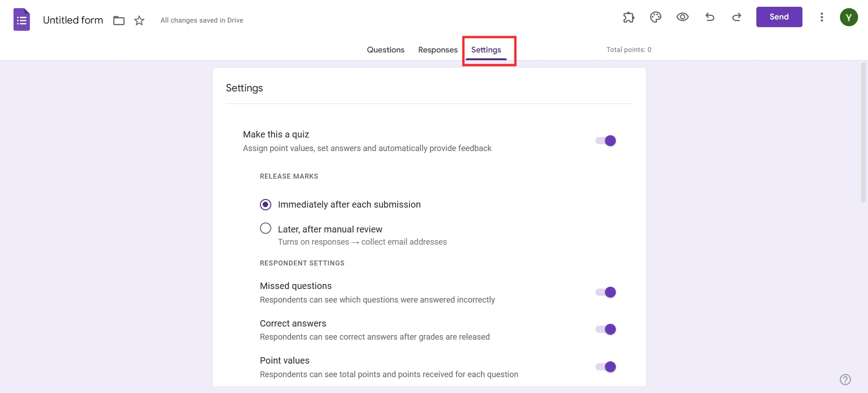Switch to the Questions tab
The height and width of the screenshot is (393, 868).
(386, 50)
